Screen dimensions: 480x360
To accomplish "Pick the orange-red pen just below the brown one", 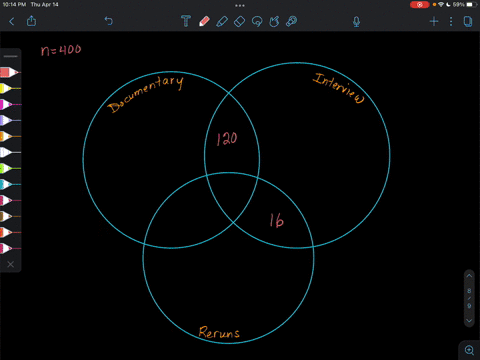I will (10, 232).
